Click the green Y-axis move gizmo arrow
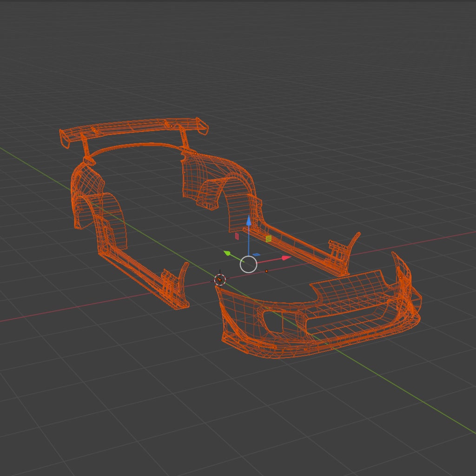 click(227, 253)
